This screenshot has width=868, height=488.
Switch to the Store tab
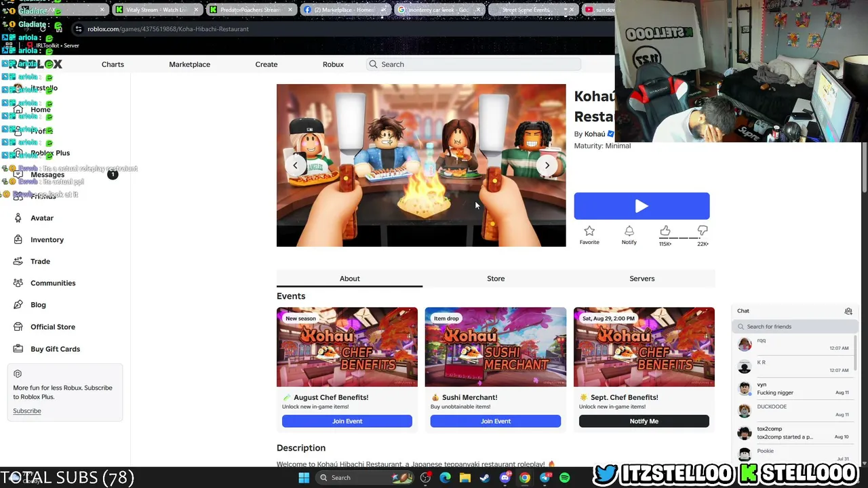coord(496,279)
